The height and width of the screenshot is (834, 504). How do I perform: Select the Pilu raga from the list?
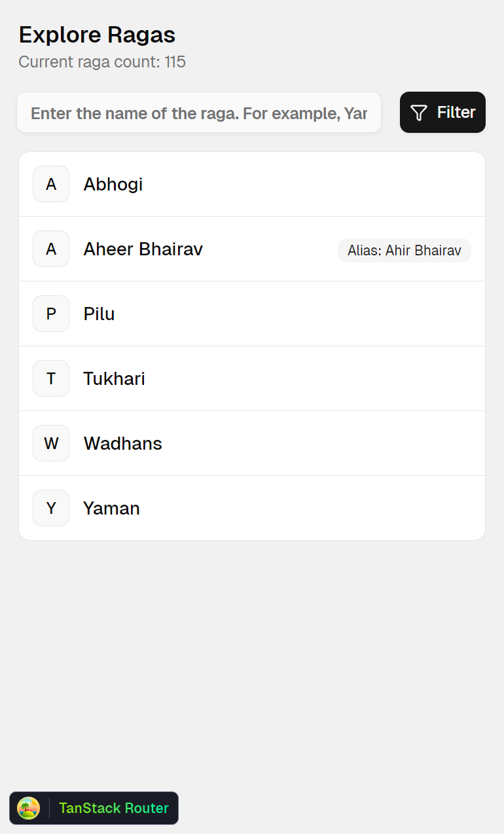tap(99, 314)
